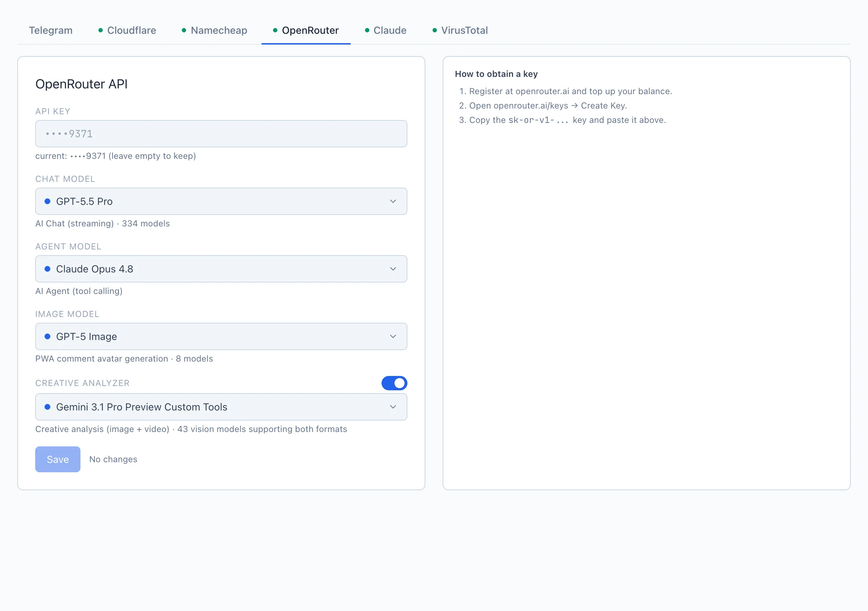Viewport: 868px width, 611px height.
Task: Click the chevron in the Agent Model dropdown
Action: pyautogui.click(x=393, y=269)
